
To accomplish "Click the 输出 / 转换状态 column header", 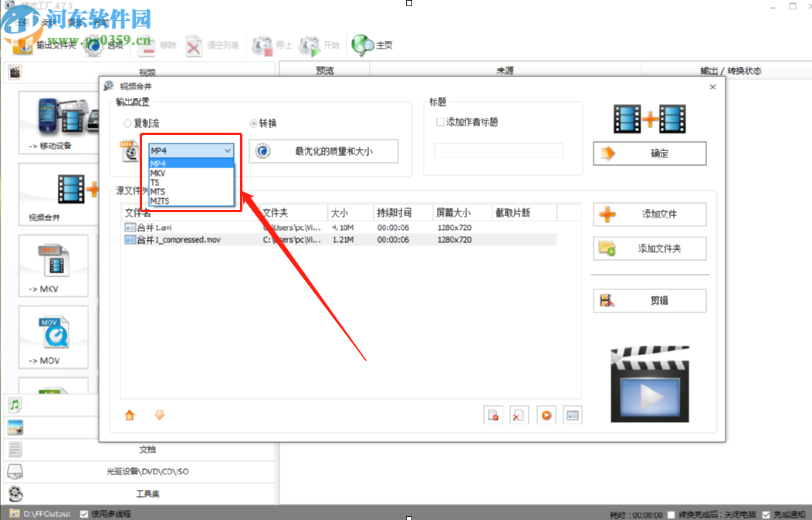I will (x=730, y=70).
